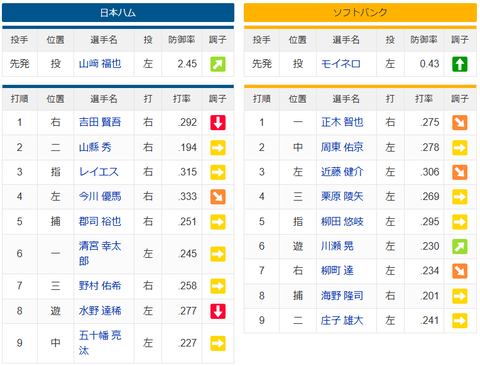Click batting average .292

(x=188, y=122)
